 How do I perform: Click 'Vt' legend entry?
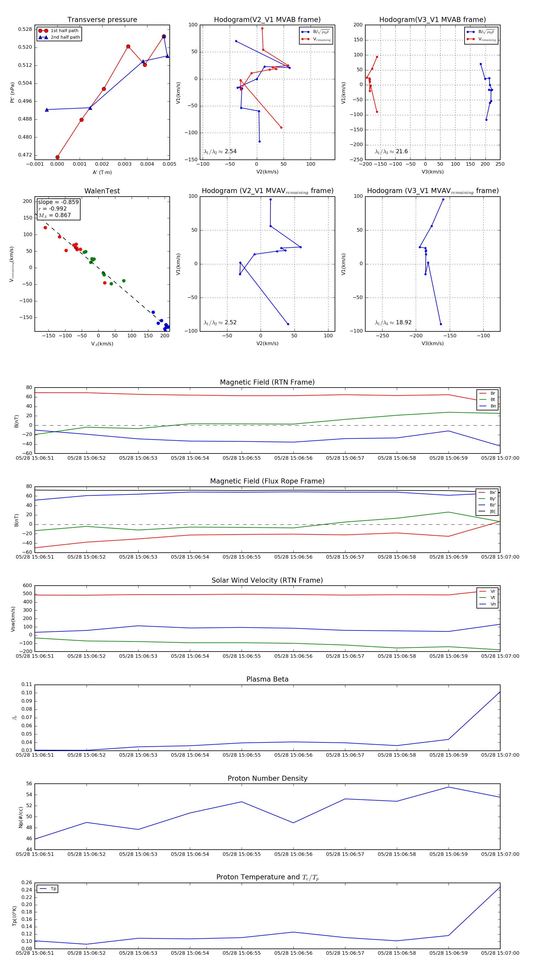click(488, 598)
